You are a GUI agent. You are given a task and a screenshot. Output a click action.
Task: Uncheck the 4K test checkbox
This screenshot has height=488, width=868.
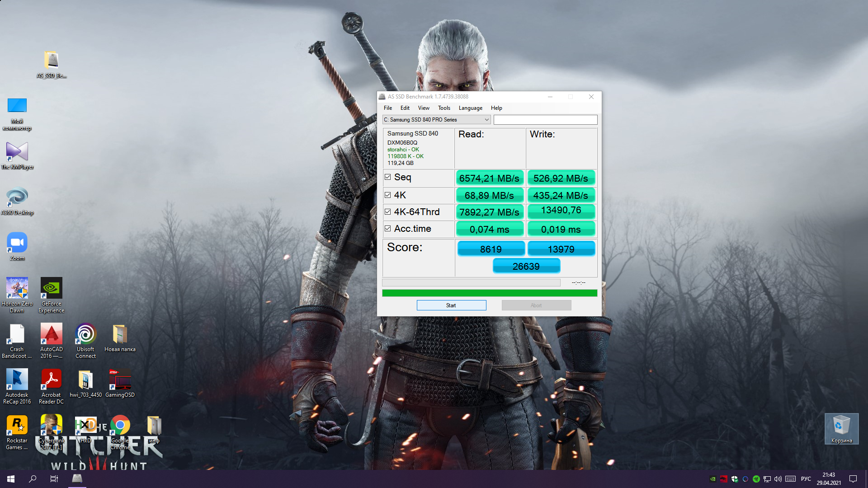pyautogui.click(x=388, y=195)
